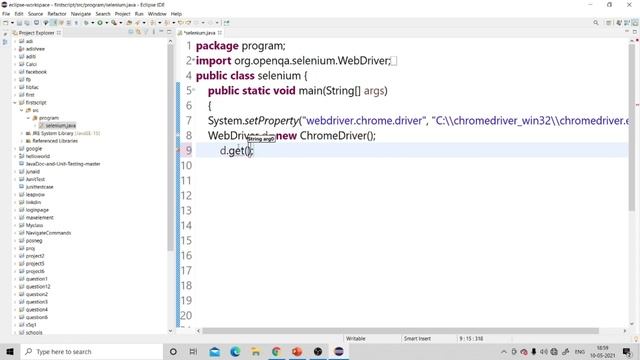Open the Refactor menu
640x360 pixels.
click(57, 14)
